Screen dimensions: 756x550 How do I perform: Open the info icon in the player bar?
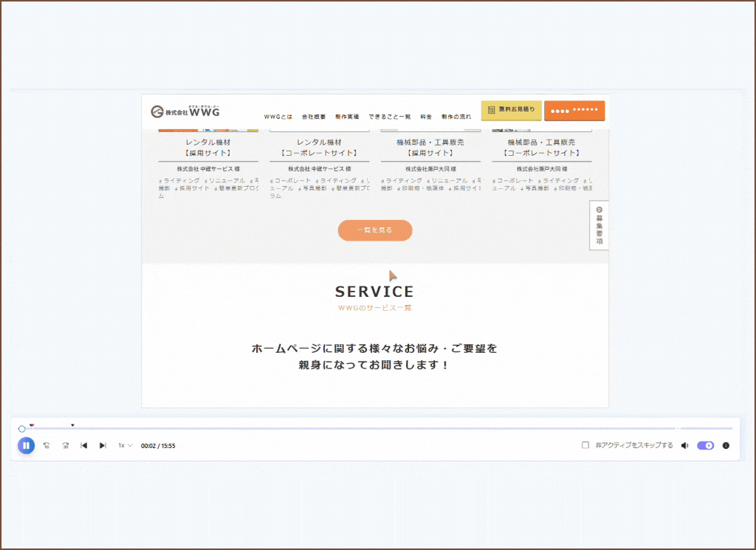726,445
